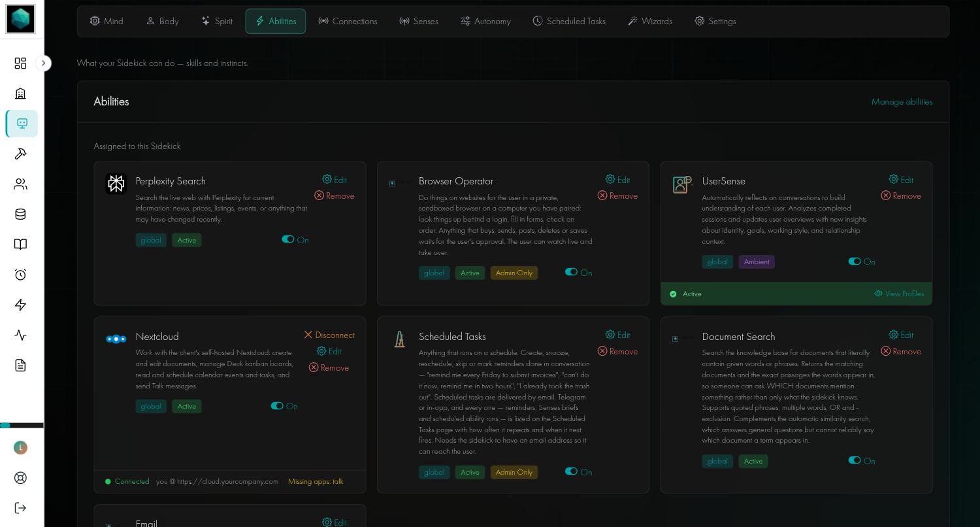Switch to the Senses tab
The width and height of the screenshot is (980, 527).
419,21
